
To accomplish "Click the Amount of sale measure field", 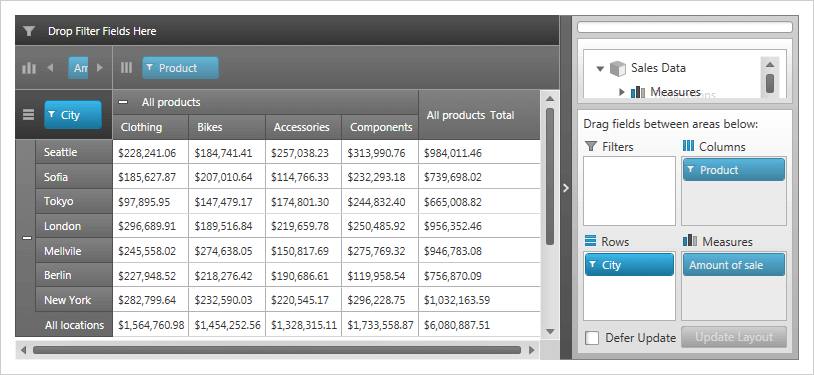I will (734, 265).
